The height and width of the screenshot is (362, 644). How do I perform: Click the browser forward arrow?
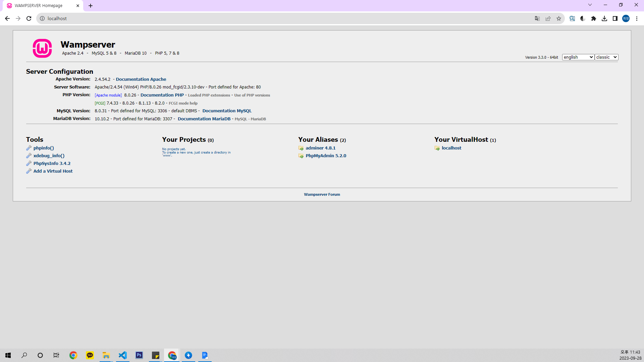click(x=18, y=18)
